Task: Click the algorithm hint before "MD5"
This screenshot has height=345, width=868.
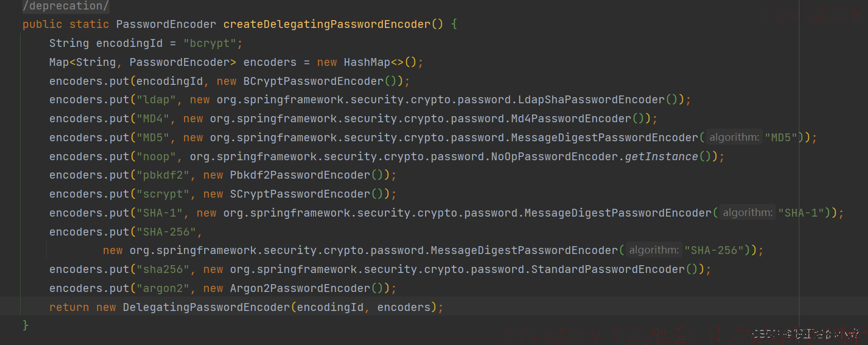Action: pos(734,137)
